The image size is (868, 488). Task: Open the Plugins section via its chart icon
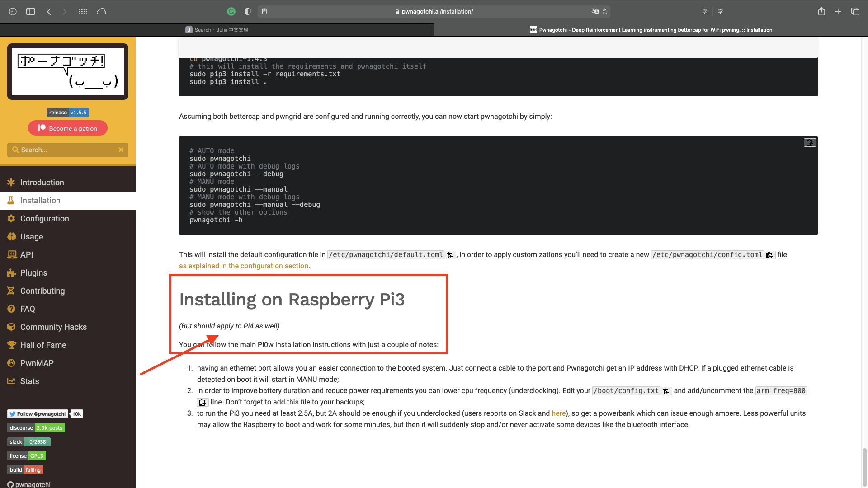[11, 273]
